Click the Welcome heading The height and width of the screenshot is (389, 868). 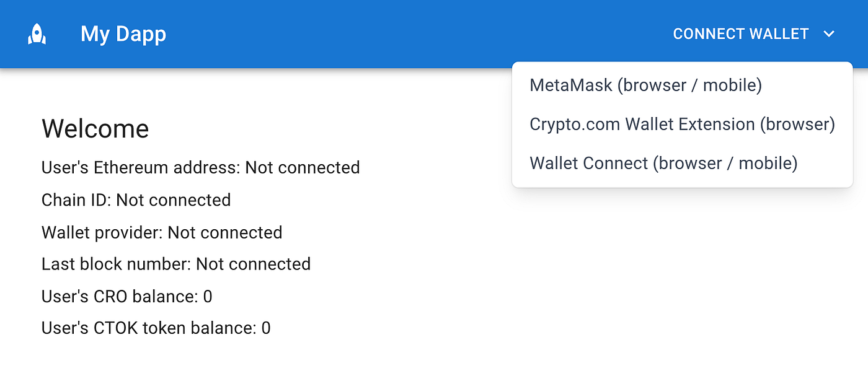(95, 129)
